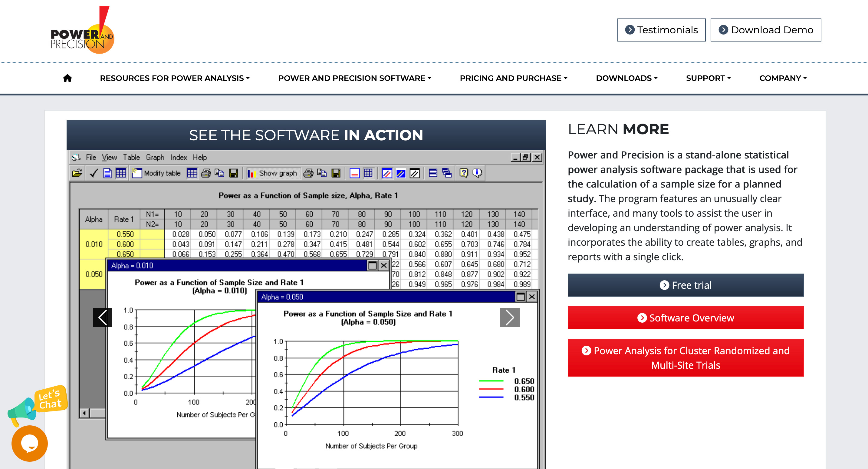Open the Pricing and Purchase dropdown
Viewport: 868px width, 469px height.
click(514, 78)
